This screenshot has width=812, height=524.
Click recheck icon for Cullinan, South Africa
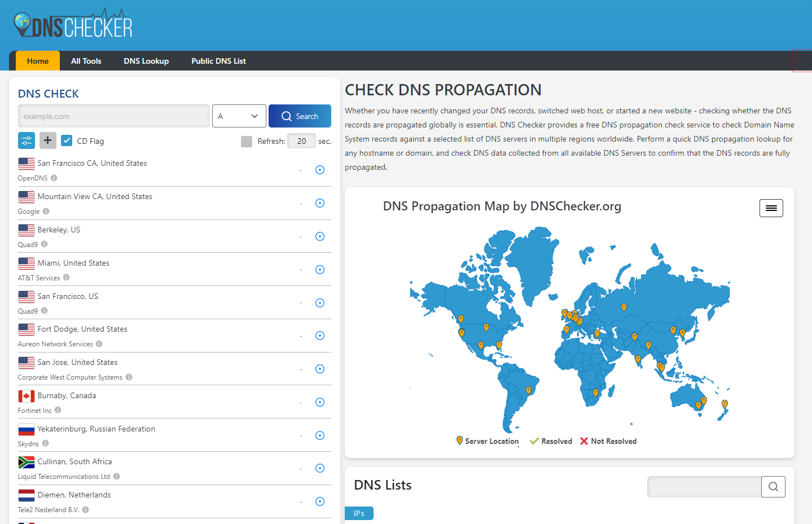(x=320, y=468)
